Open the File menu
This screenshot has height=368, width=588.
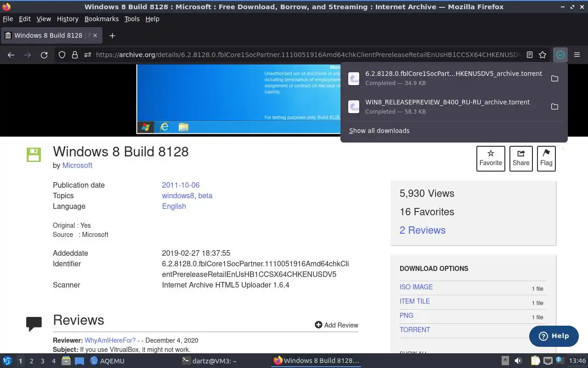(x=8, y=19)
